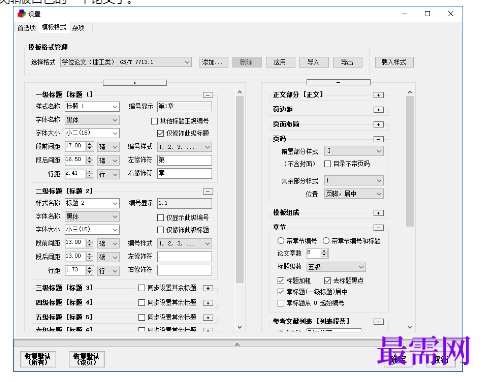The width and height of the screenshot is (489, 382).
Task: Toggle 目录不带页码 checkbox
Action: pyautogui.click(x=328, y=164)
